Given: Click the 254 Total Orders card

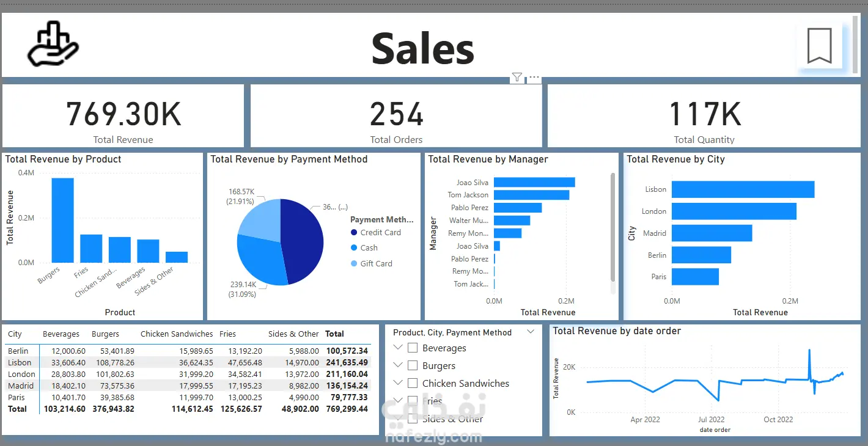Looking at the screenshot, I should pos(396,116).
